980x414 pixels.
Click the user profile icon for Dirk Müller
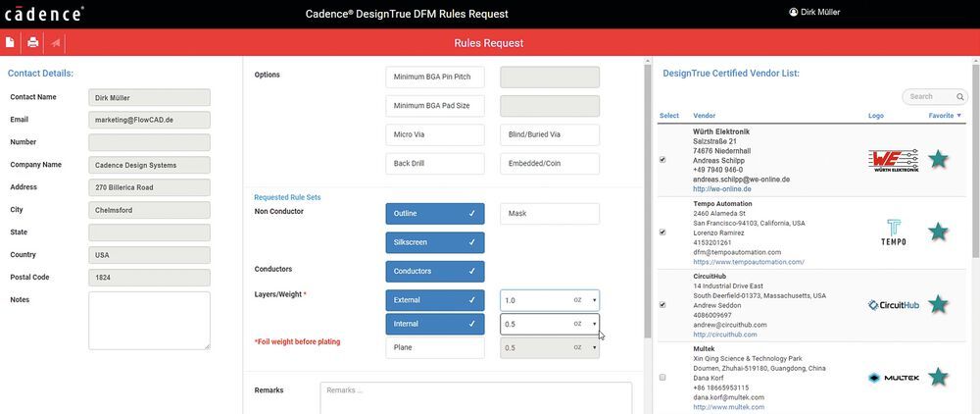pos(794,12)
